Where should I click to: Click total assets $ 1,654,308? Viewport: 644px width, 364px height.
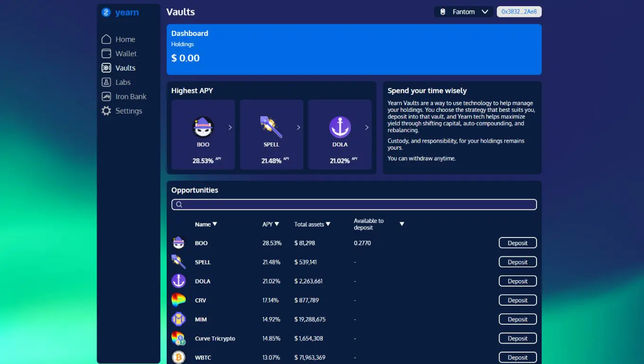click(308, 338)
